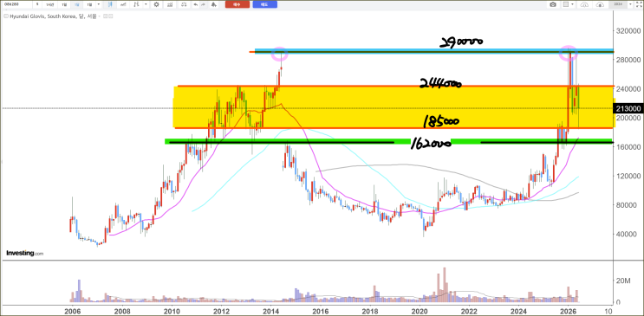This screenshot has height=316, width=644.
Task: Expand the chart type dropdown arrow
Action: tap(146, 4)
